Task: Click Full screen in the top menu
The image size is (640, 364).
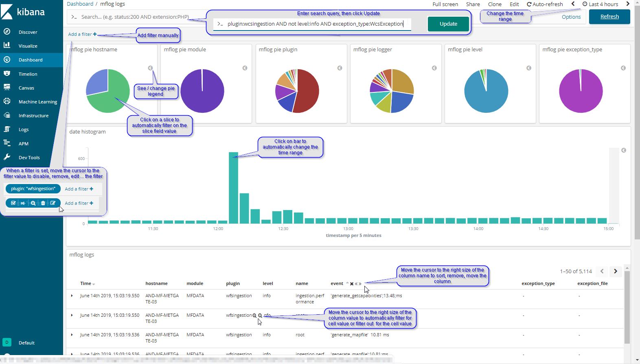Action: point(445,4)
